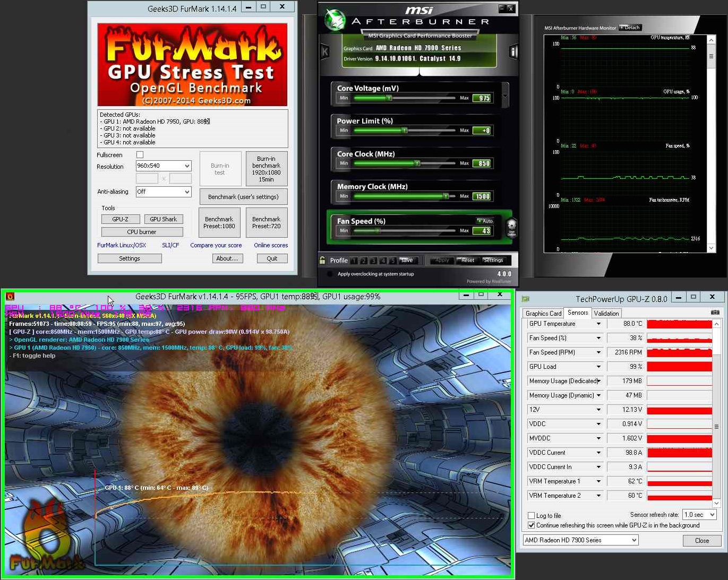Image resolution: width=728 pixels, height=580 pixels.
Task: Click the Memory Clock slider handle
Action: click(446, 196)
